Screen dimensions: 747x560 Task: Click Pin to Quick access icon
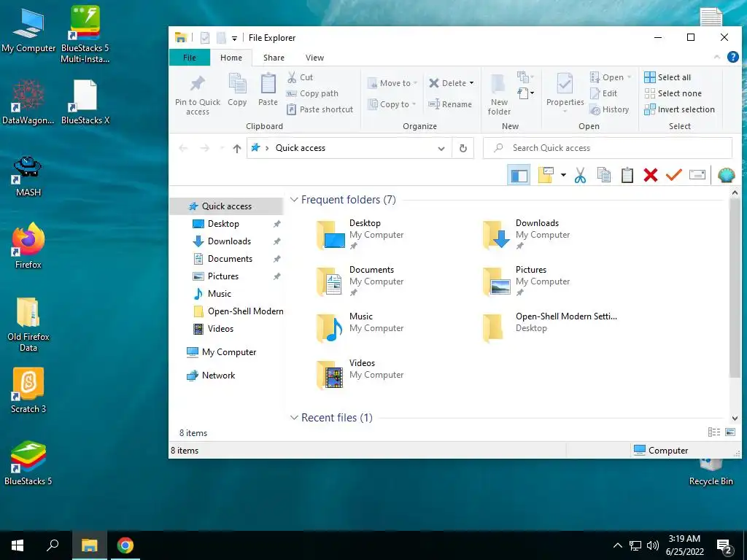pos(197,95)
